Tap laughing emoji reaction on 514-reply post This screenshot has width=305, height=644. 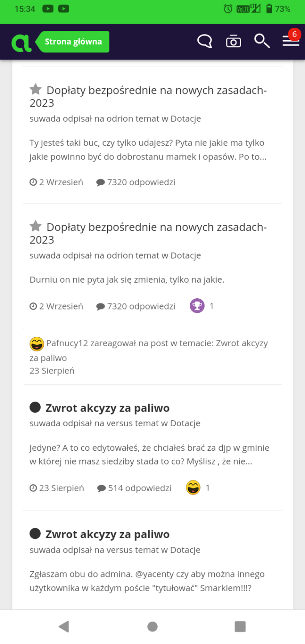tap(193, 487)
